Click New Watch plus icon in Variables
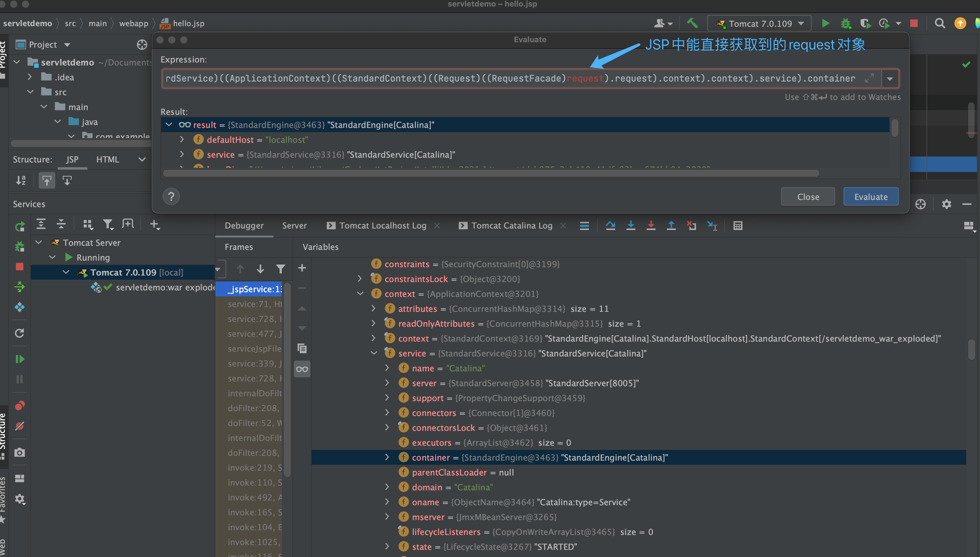The image size is (980, 557). point(302,268)
